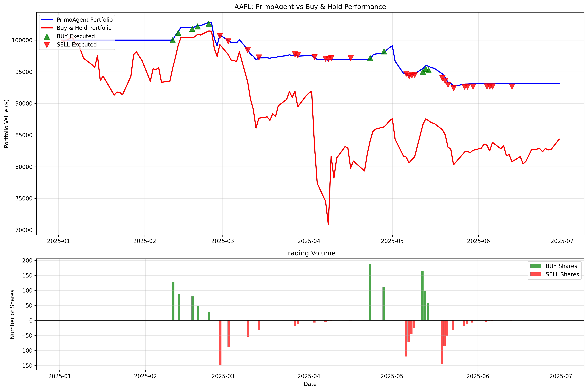
Task: Click the tallest green bar in Trading Volume
Action: pos(370,292)
